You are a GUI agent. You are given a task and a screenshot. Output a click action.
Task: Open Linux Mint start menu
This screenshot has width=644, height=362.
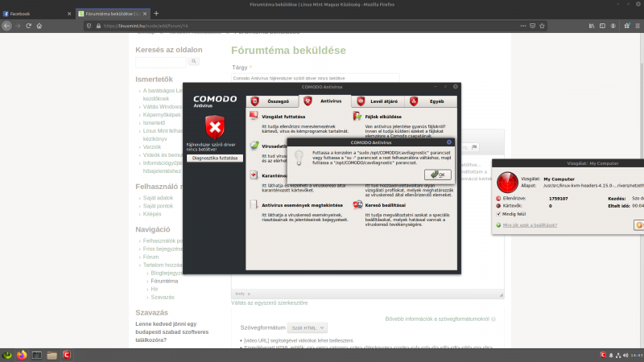[7, 355]
